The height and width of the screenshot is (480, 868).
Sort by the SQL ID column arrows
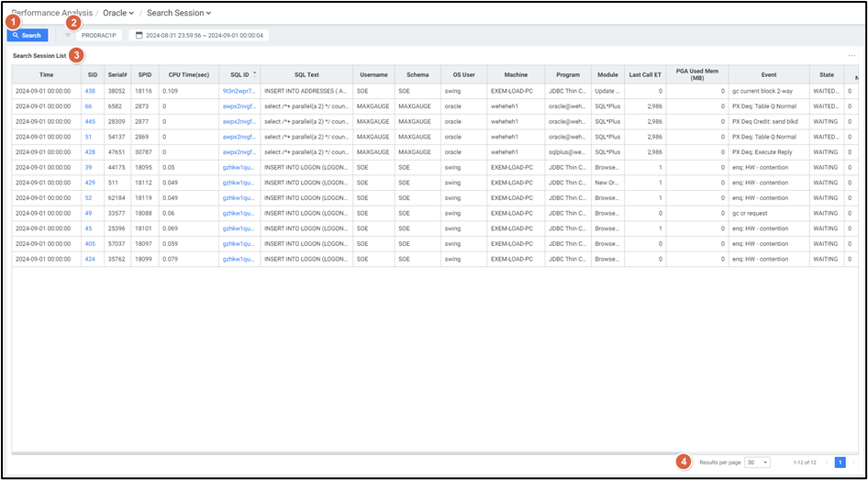tap(254, 73)
